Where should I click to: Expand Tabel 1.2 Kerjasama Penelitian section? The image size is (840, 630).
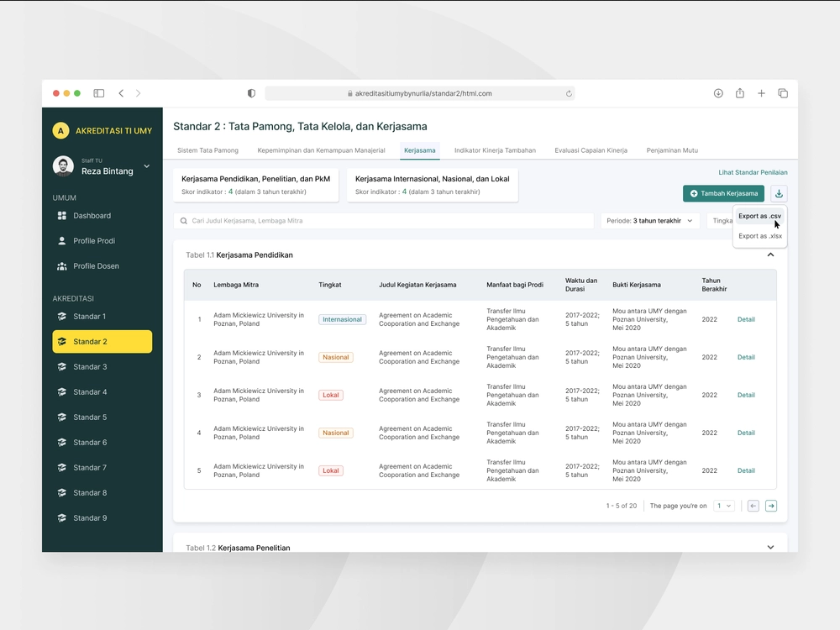(x=770, y=548)
